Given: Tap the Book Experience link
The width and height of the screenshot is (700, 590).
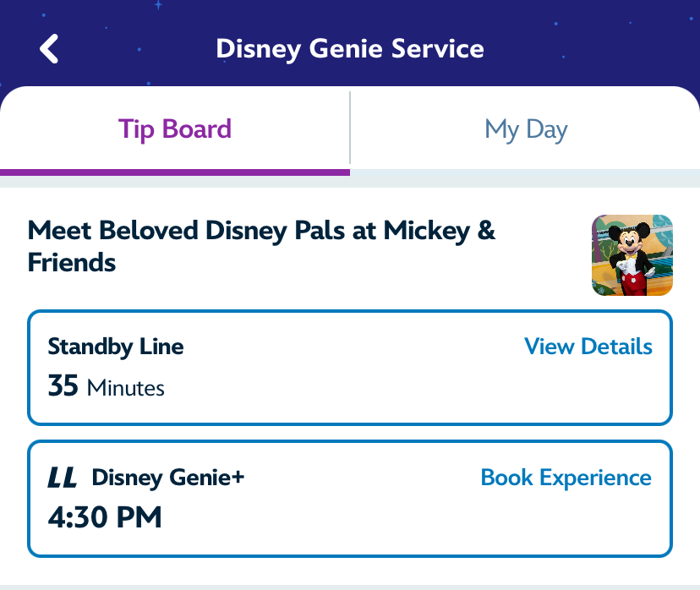Looking at the screenshot, I should [x=566, y=478].
